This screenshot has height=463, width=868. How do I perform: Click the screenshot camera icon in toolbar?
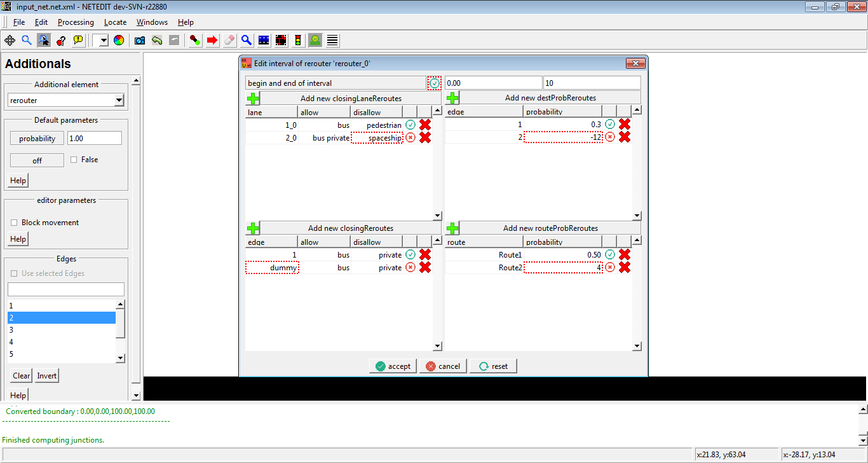[140, 40]
